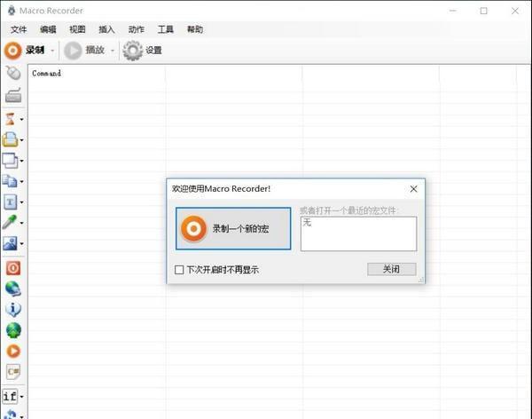This screenshot has height=419, width=532.
Task: Click the grey Play button in toolbar
Action: click(x=73, y=51)
